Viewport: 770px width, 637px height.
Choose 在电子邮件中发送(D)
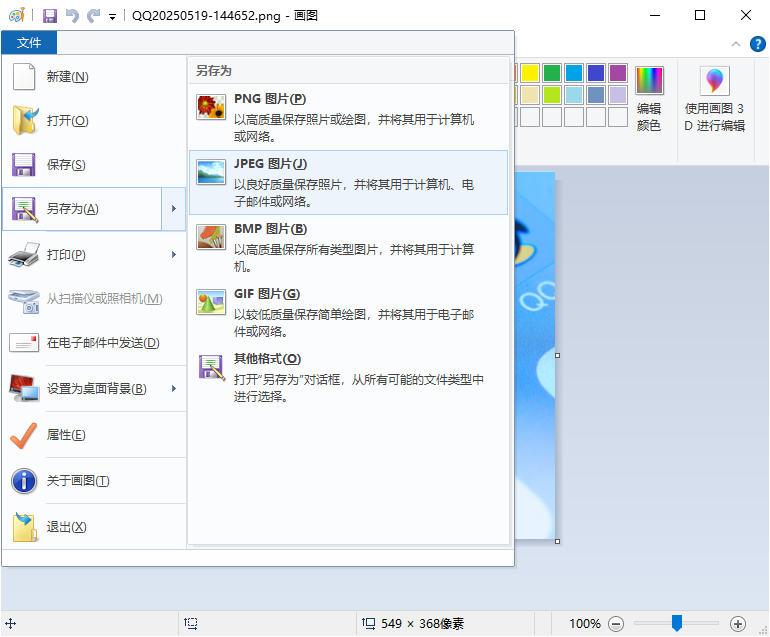point(93,343)
